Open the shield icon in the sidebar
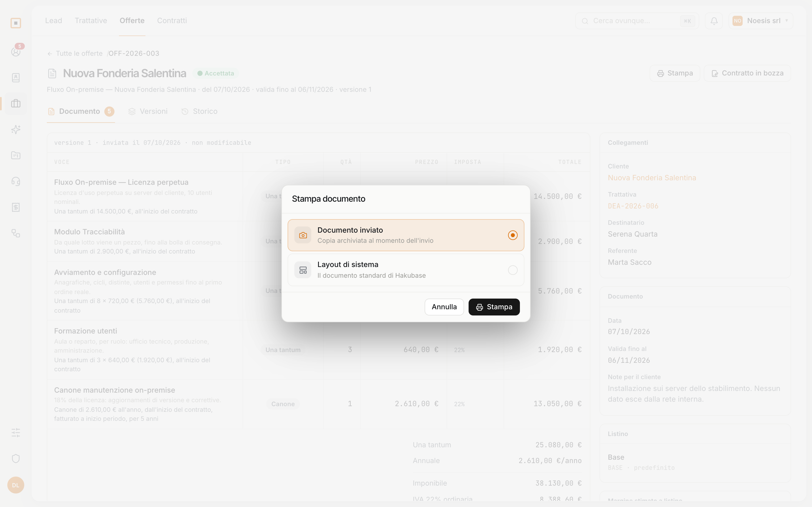812x507 pixels. point(16,458)
